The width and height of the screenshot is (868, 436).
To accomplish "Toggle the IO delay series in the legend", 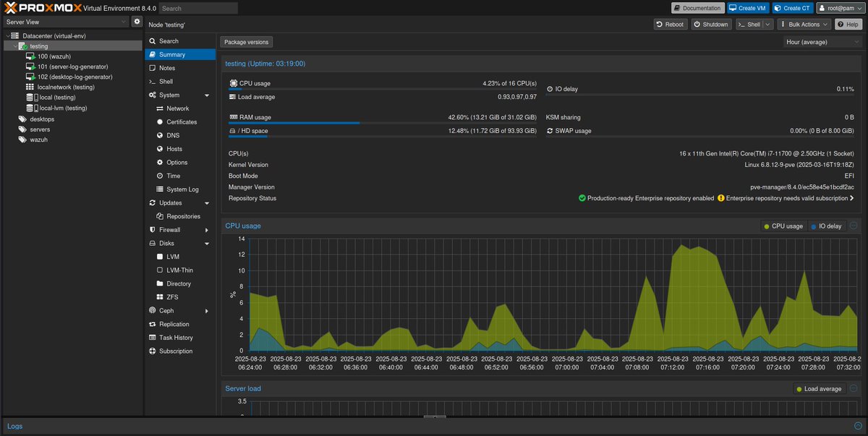I will coord(827,226).
